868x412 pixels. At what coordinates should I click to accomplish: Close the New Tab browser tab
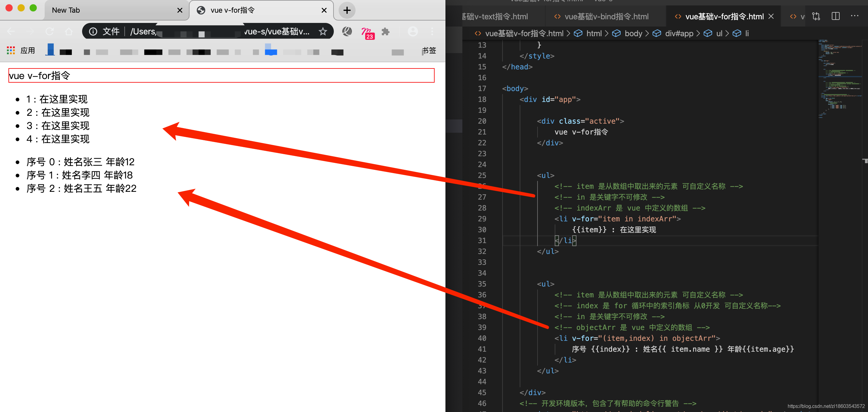(x=180, y=11)
